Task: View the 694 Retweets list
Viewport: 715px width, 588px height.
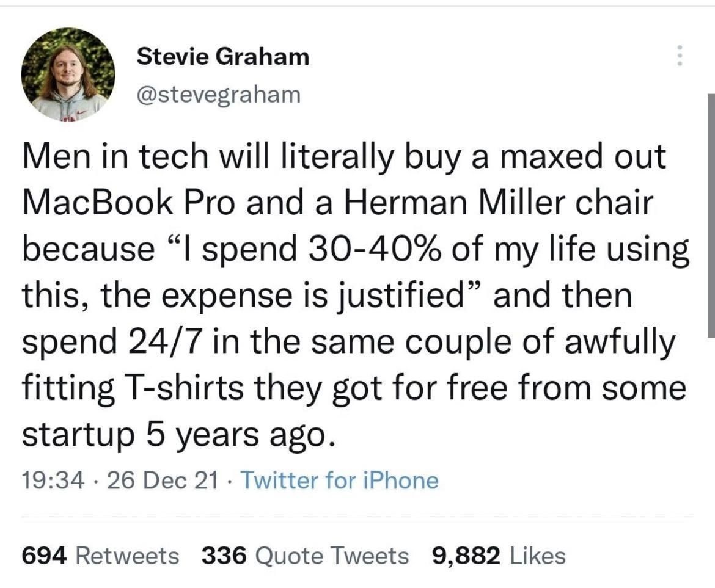Action: [100, 556]
